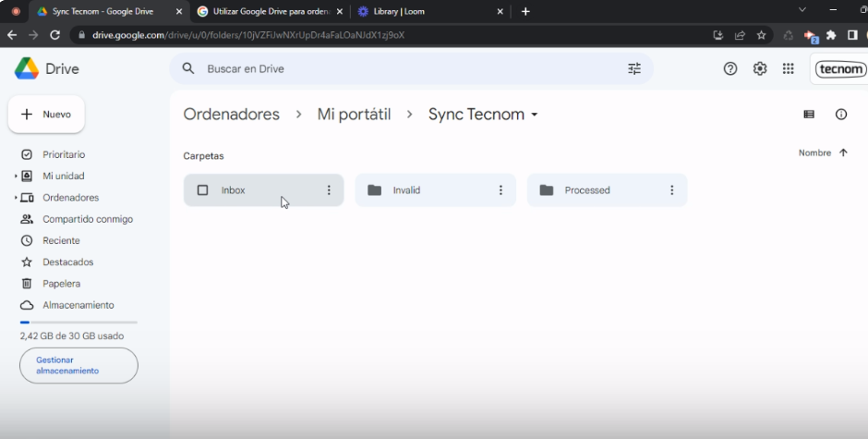868x439 pixels.
Task: Open the Processed folder
Action: coord(607,190)
